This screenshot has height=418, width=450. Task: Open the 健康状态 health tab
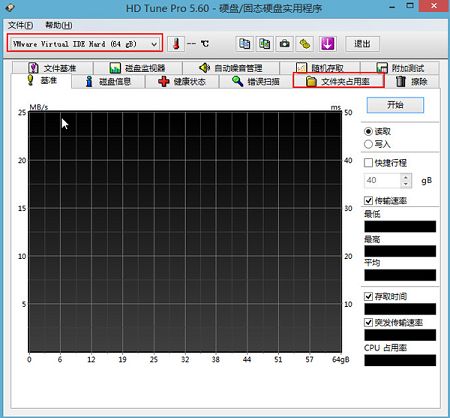coord(182,82)
